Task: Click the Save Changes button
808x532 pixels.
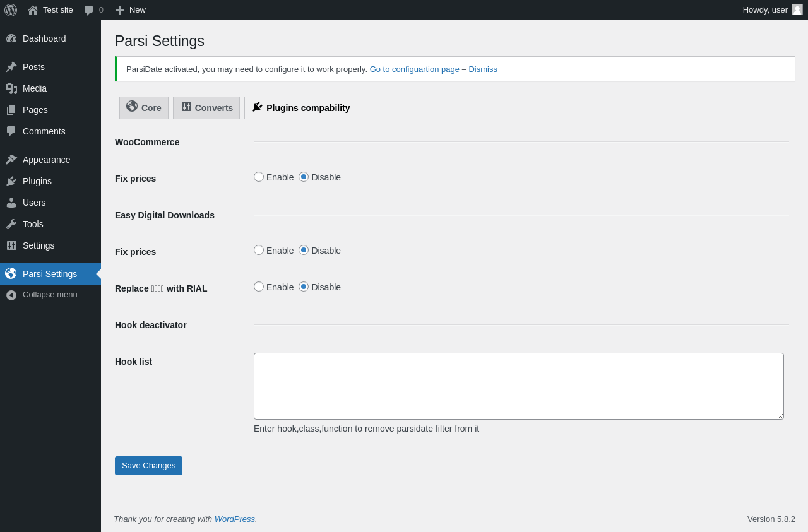Action: 148,466
